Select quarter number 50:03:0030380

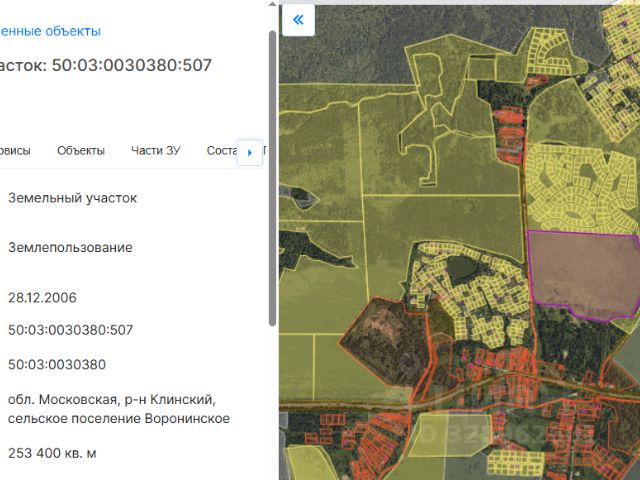[x=57, y=364]
